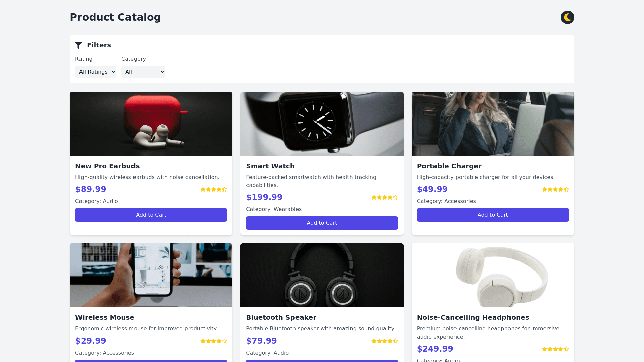
Task: Click the $199.99 Smart Watch price
Action: pyautogui.click(x=264, y=197)
